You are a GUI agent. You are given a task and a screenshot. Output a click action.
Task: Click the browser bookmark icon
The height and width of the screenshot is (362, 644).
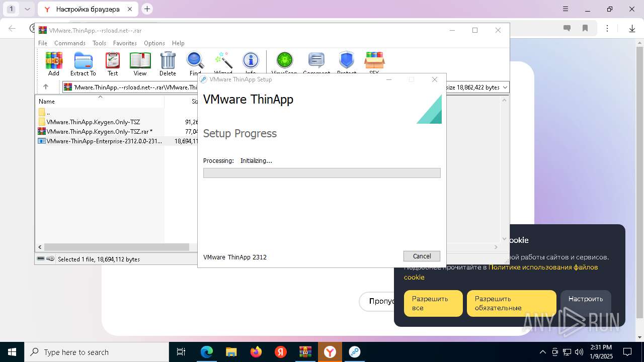(x=585, y=29)
